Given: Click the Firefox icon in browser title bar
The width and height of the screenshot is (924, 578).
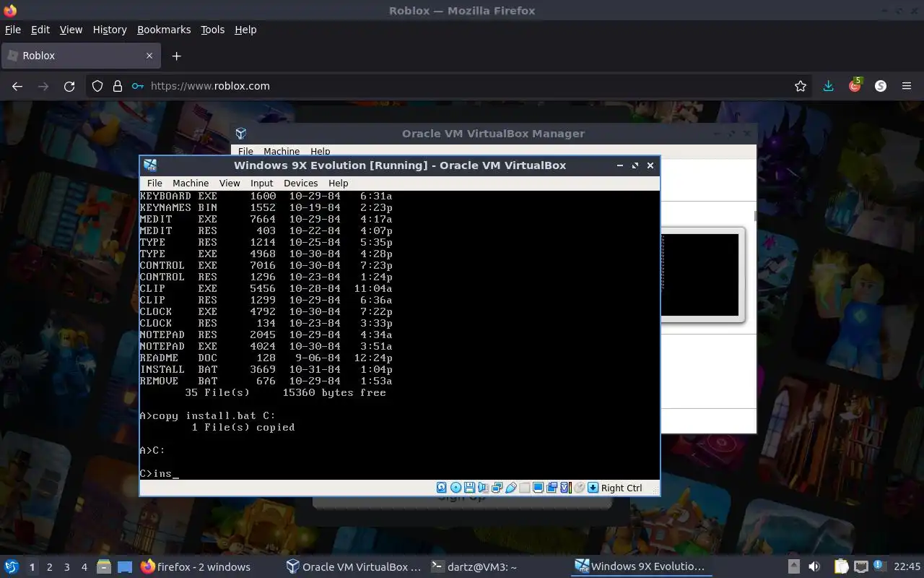Looking at the screenshot, I should click(x=10, y=10).
